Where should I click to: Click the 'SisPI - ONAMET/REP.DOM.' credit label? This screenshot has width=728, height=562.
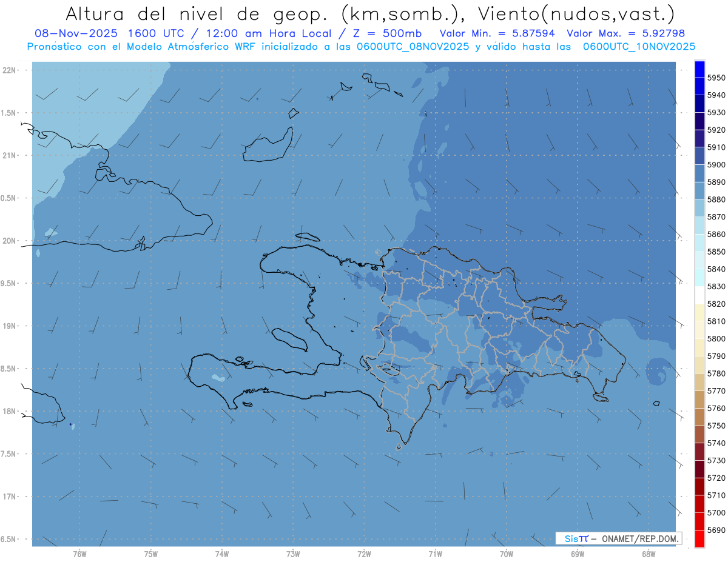(x=618, y=538)
